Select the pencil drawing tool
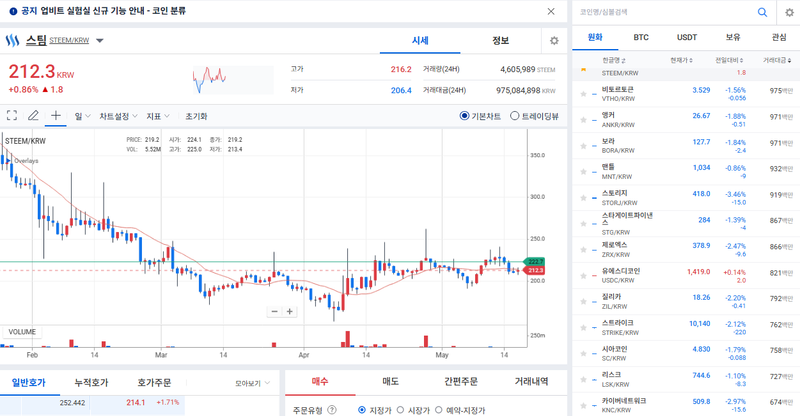800x416 pixels. pyautogui.click(x=33, y=115)
